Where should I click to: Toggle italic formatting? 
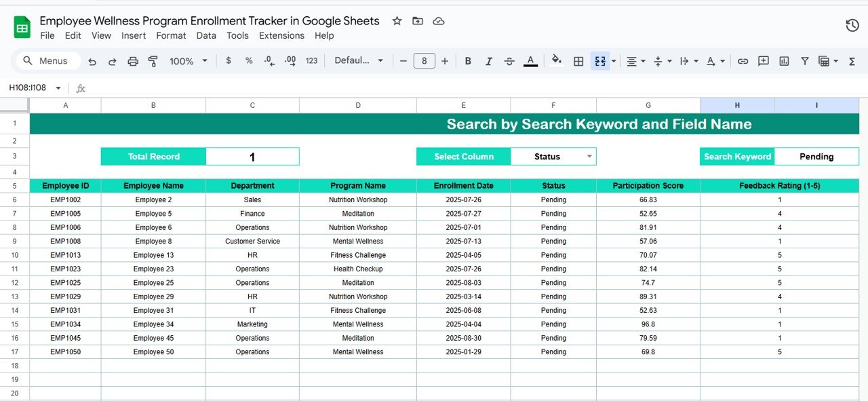pos(488,61)
